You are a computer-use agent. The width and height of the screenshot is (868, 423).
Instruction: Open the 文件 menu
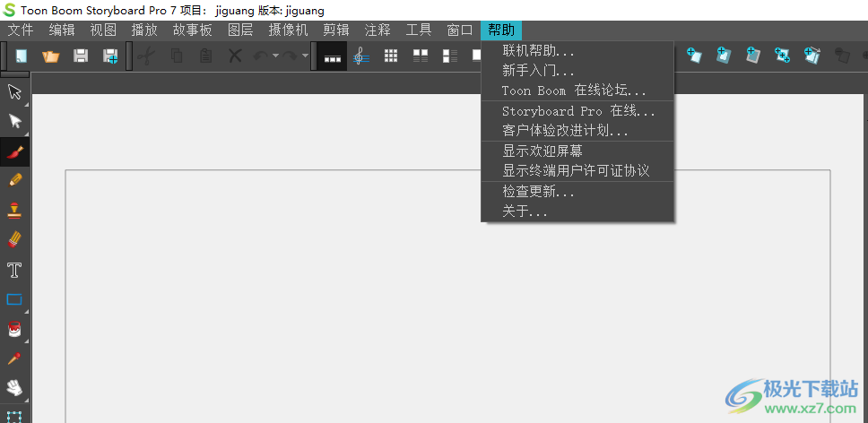point(21,30)
